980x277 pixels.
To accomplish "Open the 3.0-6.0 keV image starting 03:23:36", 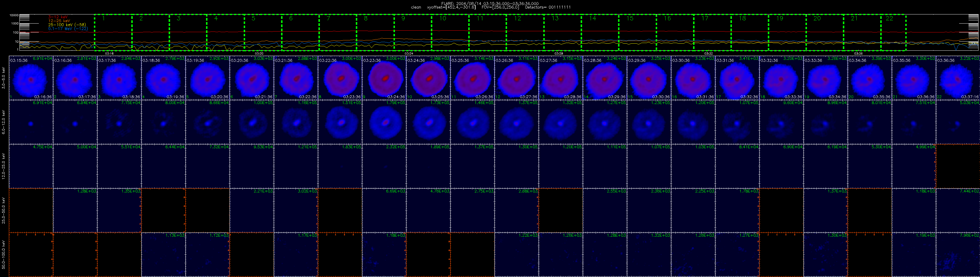I will click(x=384, y=78).
